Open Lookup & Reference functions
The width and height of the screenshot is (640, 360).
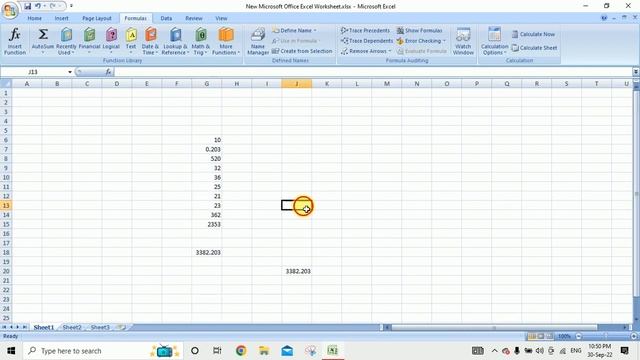[176, 41]
